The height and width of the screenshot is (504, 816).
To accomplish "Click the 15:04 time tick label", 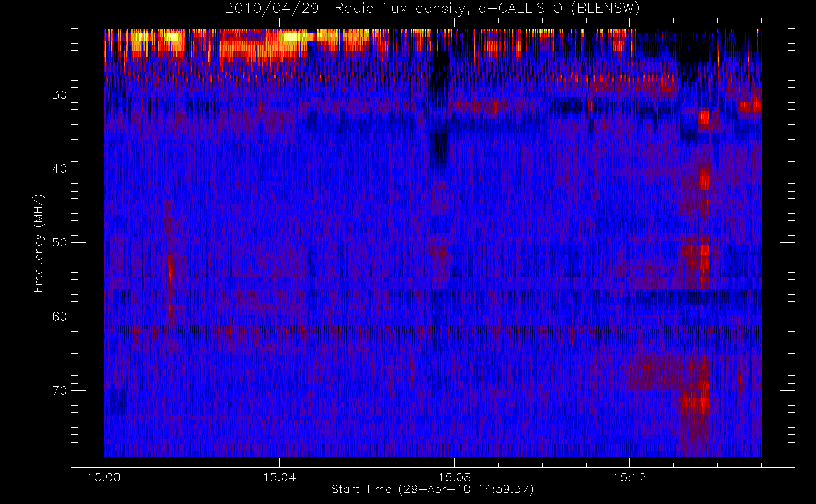I will (279, 477).
